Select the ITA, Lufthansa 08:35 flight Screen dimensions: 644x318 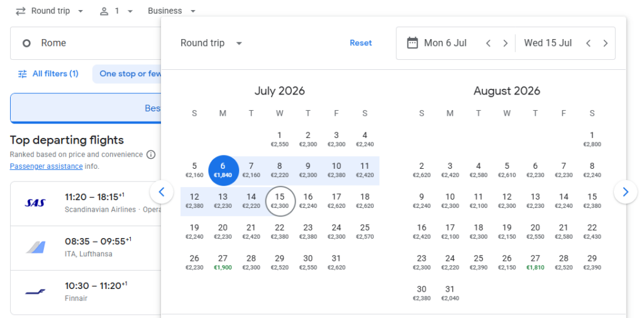pos(86,248)
